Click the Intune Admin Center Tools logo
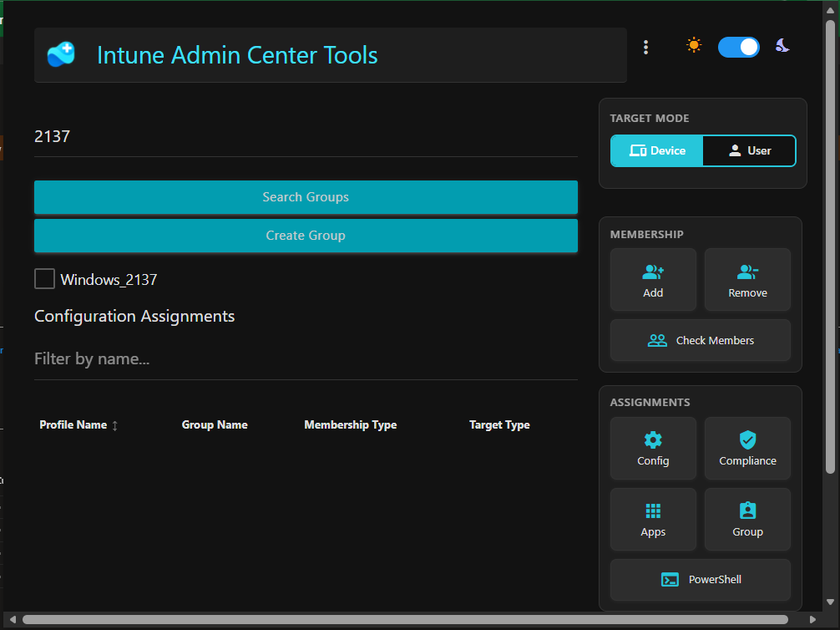 coord(60,55)
